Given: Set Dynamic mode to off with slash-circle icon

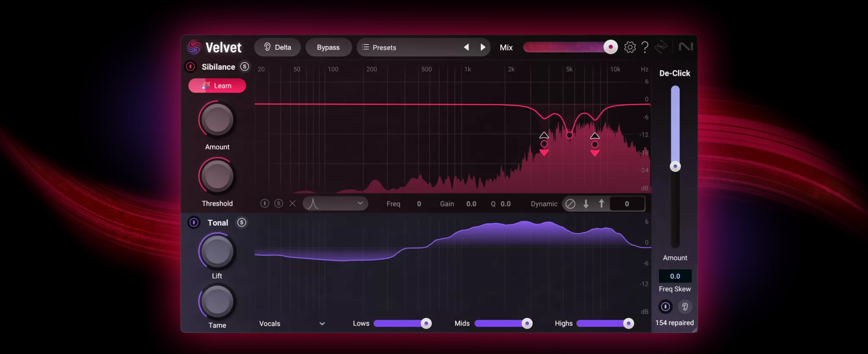Looking at the screenshot, I should pyautogui.click(x=570, y=204).
